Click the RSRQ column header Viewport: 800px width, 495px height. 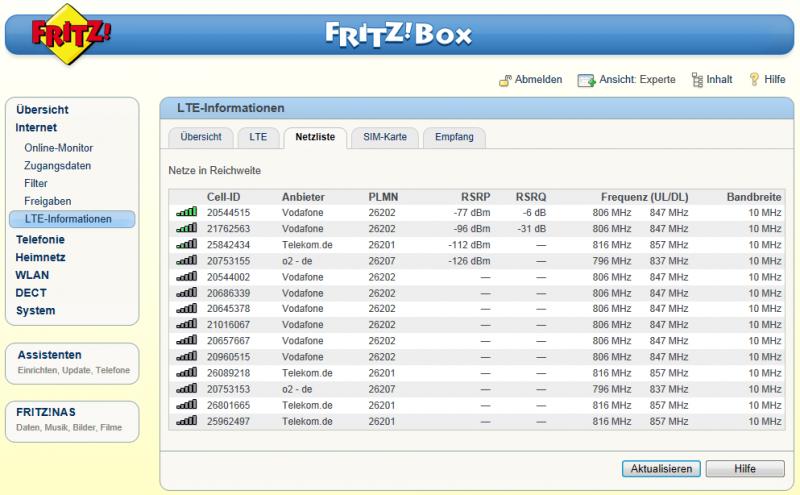click(x=531, y=197)
